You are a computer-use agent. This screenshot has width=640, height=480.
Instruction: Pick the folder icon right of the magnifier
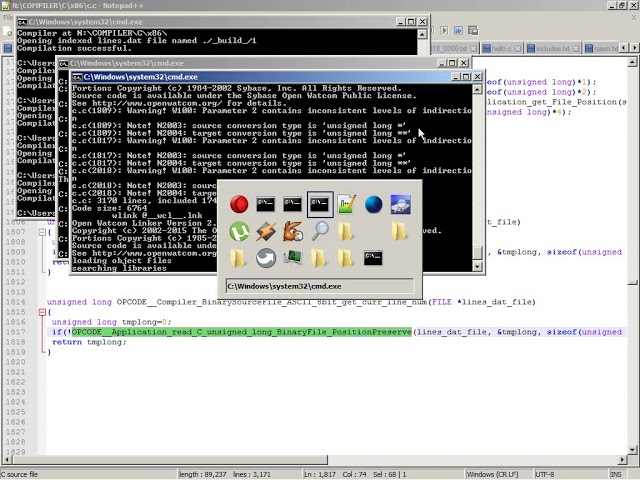[x=347, y=231]
